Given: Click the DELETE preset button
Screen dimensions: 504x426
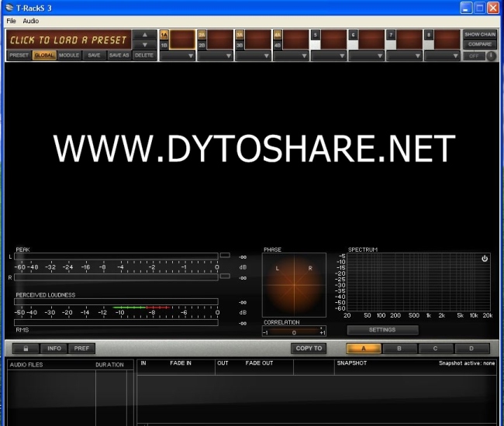Looking at the screenshot, I should [x=144, y=55].
